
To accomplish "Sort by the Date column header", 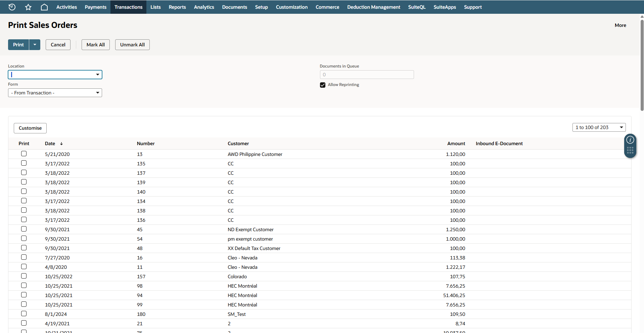I will (x=50, y=143).
